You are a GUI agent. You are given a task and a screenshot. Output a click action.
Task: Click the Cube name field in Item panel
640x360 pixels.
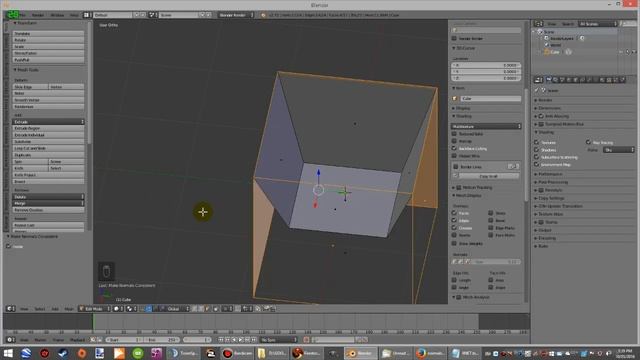[x=491, y=99]
